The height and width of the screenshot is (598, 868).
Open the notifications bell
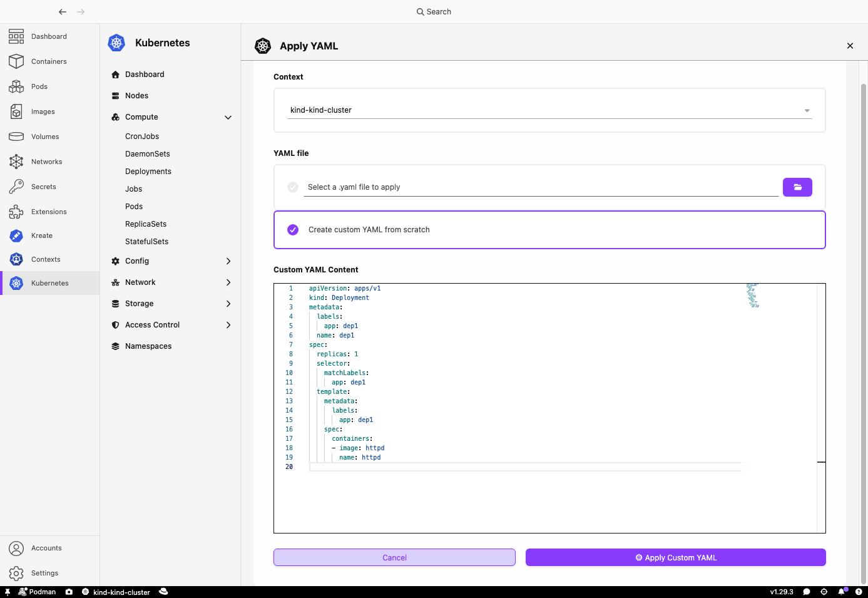click(842, 592)
